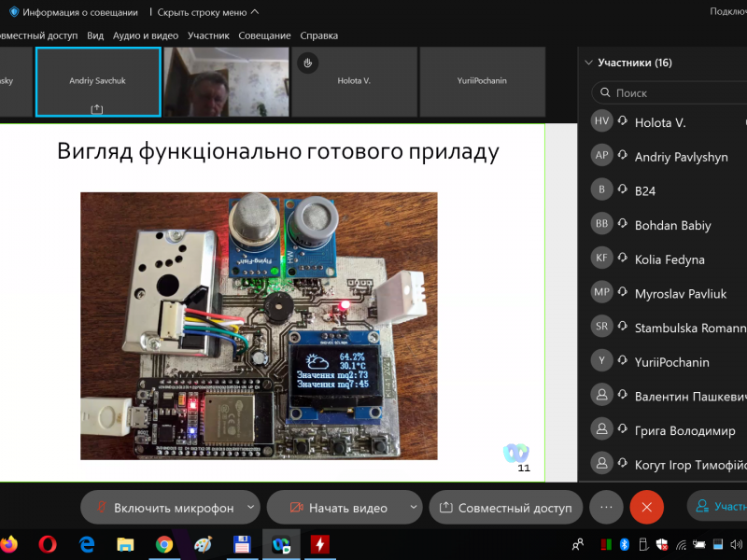The width and height of the screenshot is (747, 560).
Task: Click the red leave meeting button
Action: 646,507
